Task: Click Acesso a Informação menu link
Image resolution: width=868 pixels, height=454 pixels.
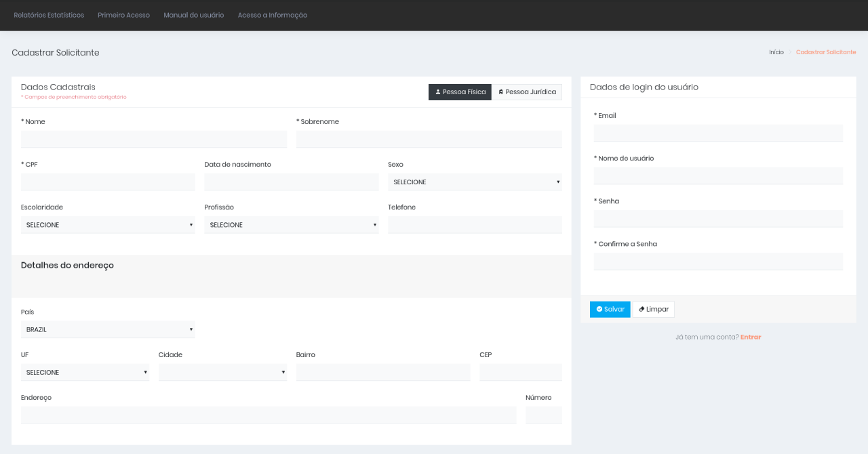Action: pyautogui.click(x=272, y=15)
